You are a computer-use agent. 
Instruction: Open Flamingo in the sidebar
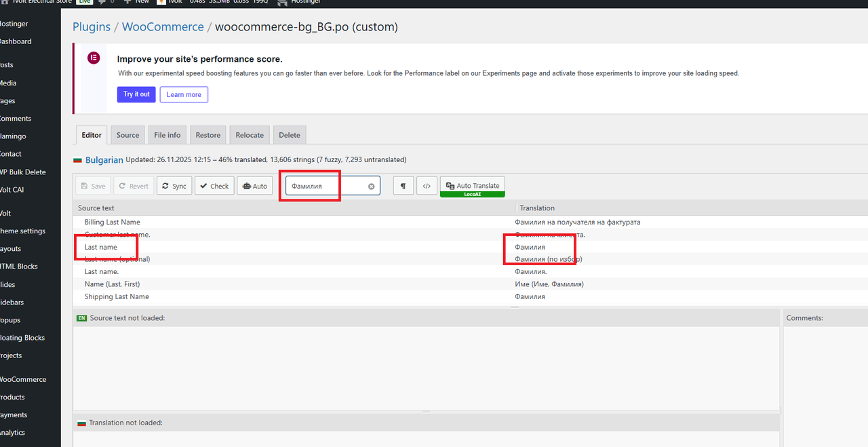[x=14, y=136]
